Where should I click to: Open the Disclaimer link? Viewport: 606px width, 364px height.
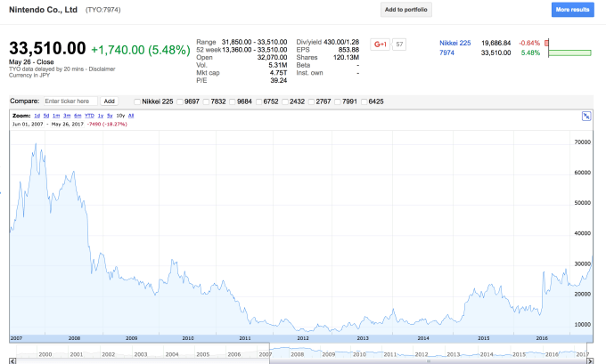click(102, 69)
